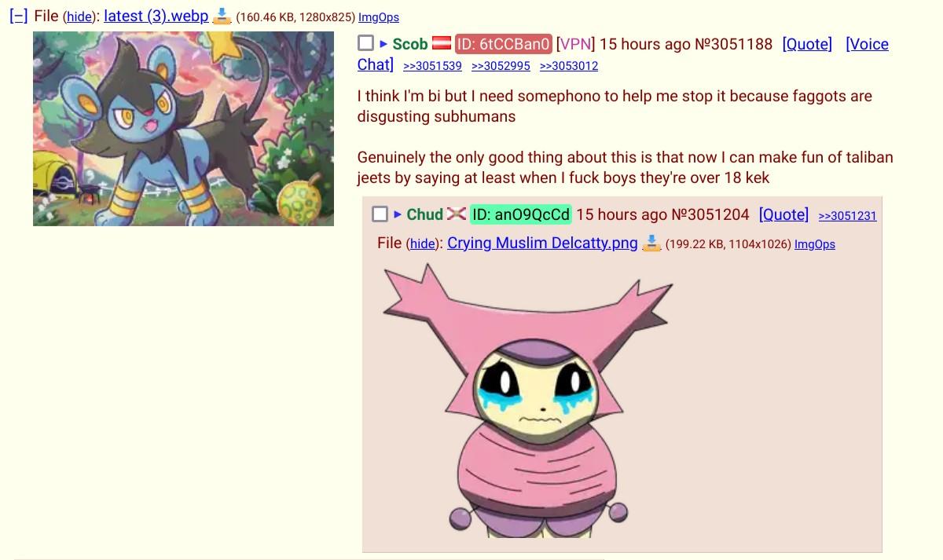Viewport: 943px width, 560px height.
Task: Tick the checkbox on Chud's reply
Action: click(380, 214)
